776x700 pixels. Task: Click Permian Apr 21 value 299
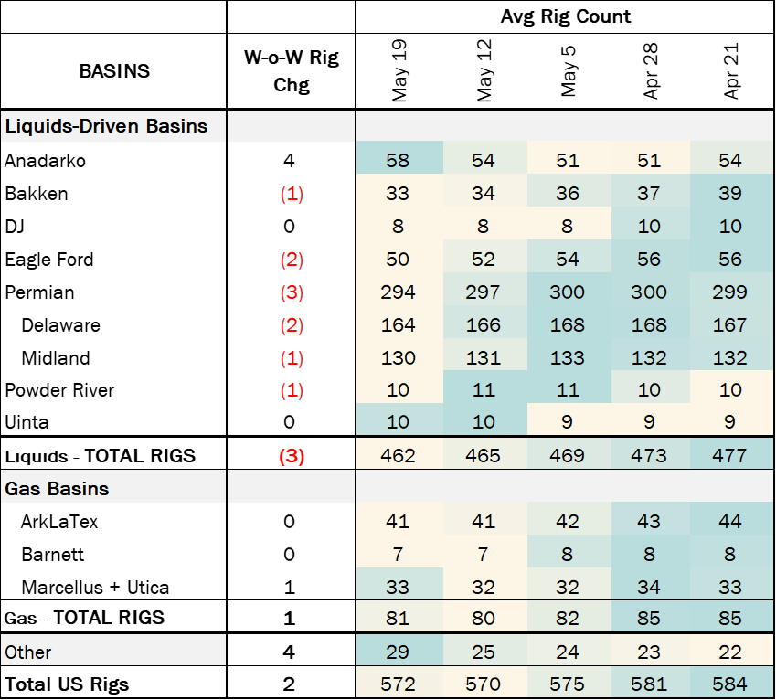730,292
